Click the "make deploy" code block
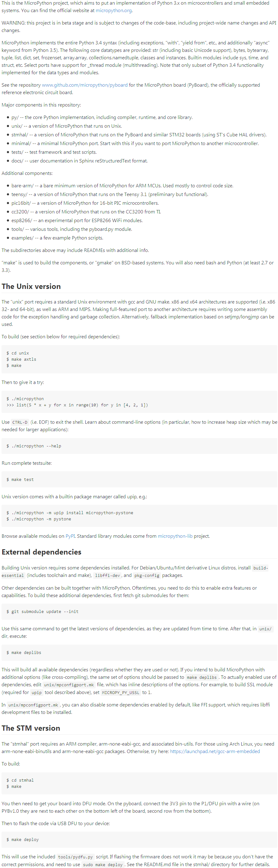The image size is (278, 868). 139,839
